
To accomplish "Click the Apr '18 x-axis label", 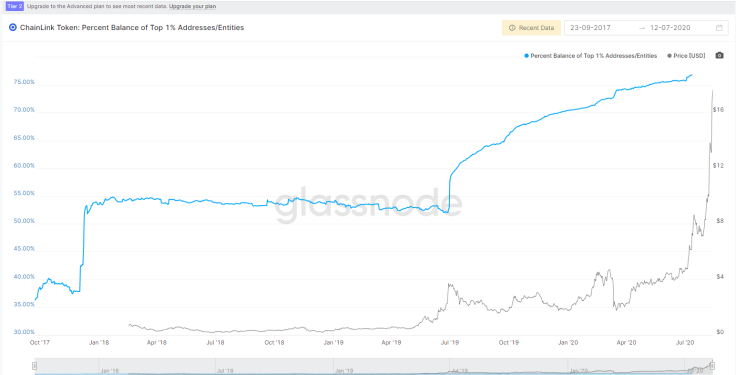I will pyautogui.click(x=157, y=343).
